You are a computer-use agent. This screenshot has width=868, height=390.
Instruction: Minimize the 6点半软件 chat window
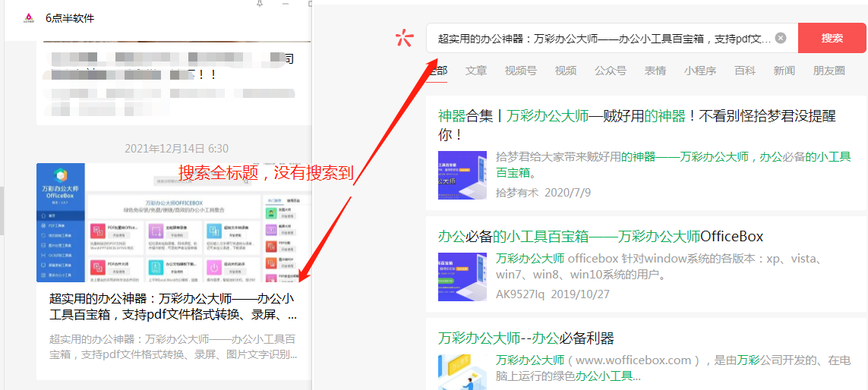[286, 3]
